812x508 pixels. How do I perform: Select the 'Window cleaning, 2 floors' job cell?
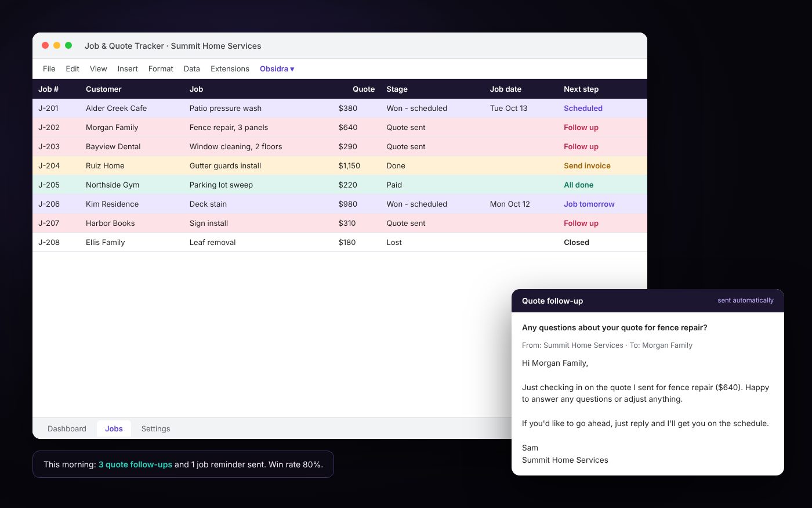pyautogui.click(x=235, y=146)
